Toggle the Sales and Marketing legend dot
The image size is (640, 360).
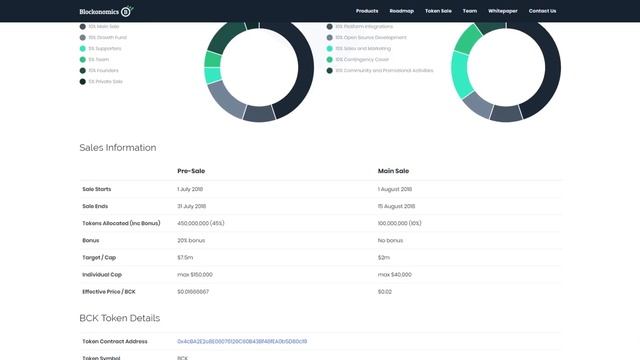point(329,49)
